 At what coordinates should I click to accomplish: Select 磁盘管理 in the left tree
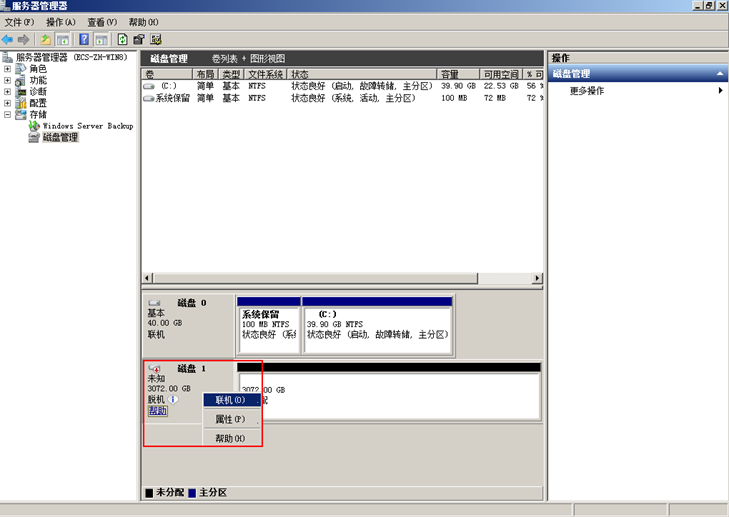point(59,137)
